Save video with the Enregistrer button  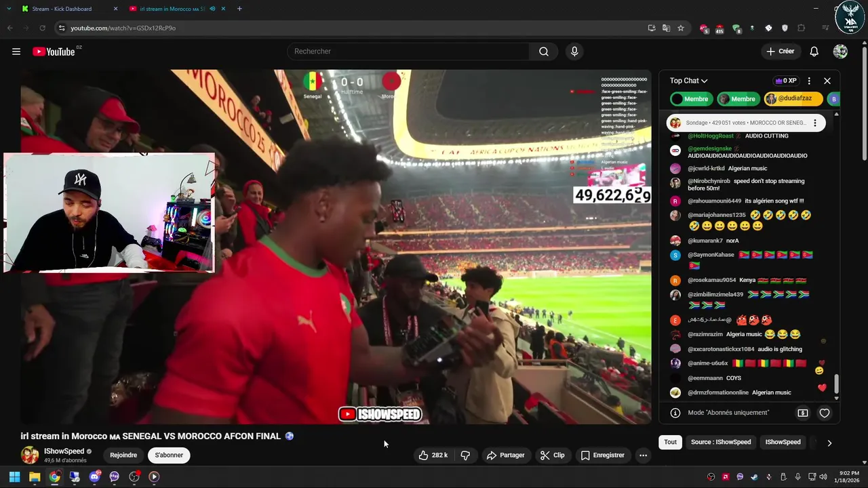click(x=602, y=455)
